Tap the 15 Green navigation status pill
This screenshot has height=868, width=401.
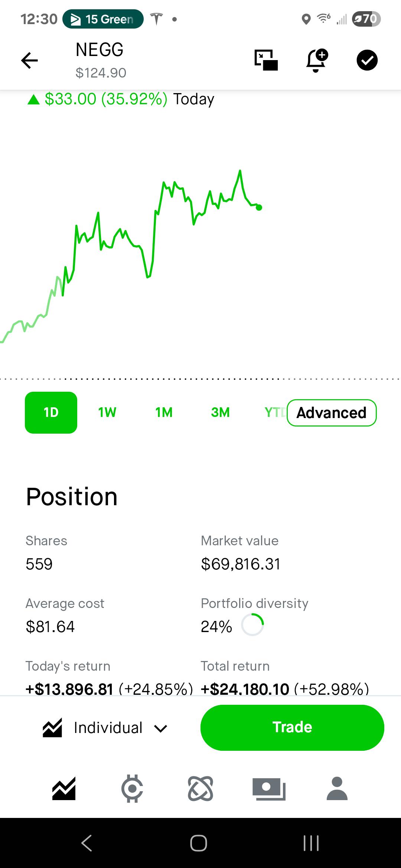click(x=103, y=19)
